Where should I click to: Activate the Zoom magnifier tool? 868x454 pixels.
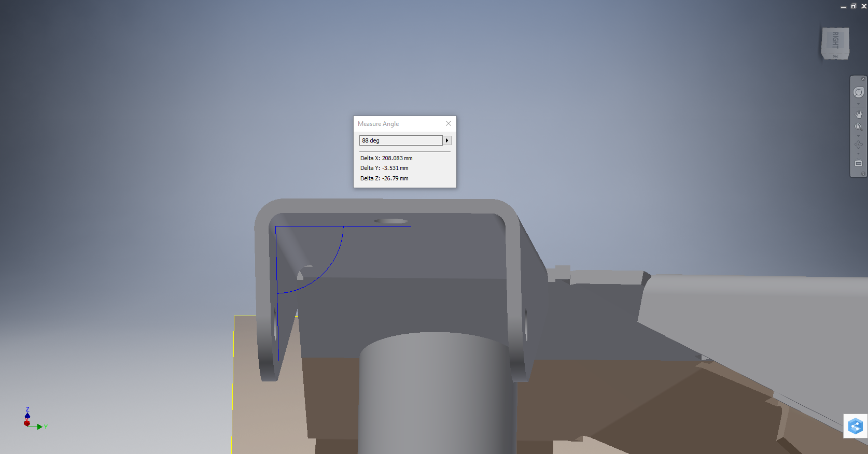[x=859, y=127]
